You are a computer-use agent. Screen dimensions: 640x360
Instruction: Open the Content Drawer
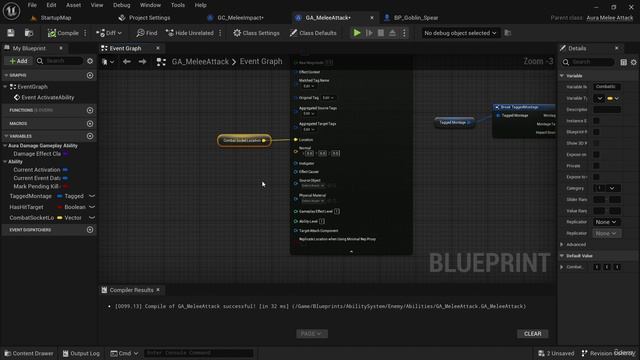29,353
